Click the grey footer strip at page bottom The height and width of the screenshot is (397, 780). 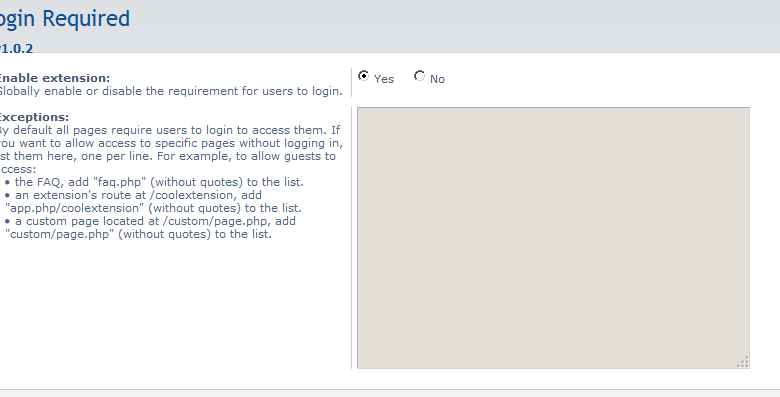click(x=390, y=394)
